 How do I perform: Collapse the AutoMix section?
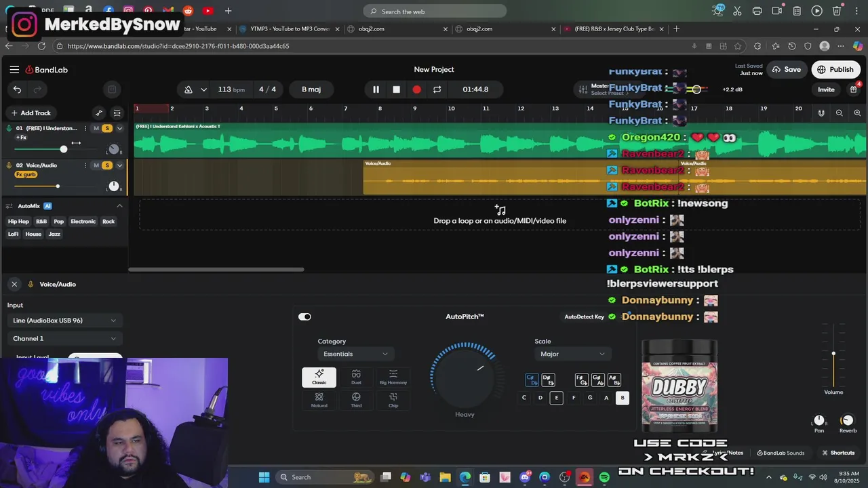coord(119,206)
